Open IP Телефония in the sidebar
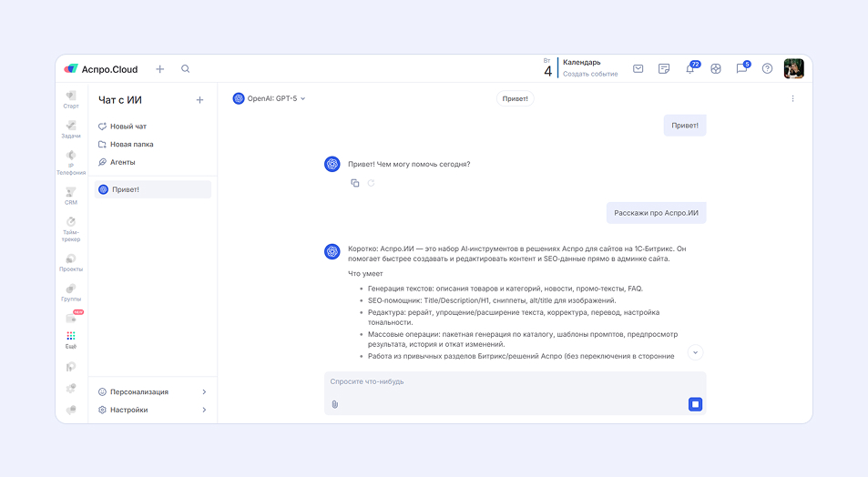This screenshot has height=477, width=868. (x=71, y=163)
